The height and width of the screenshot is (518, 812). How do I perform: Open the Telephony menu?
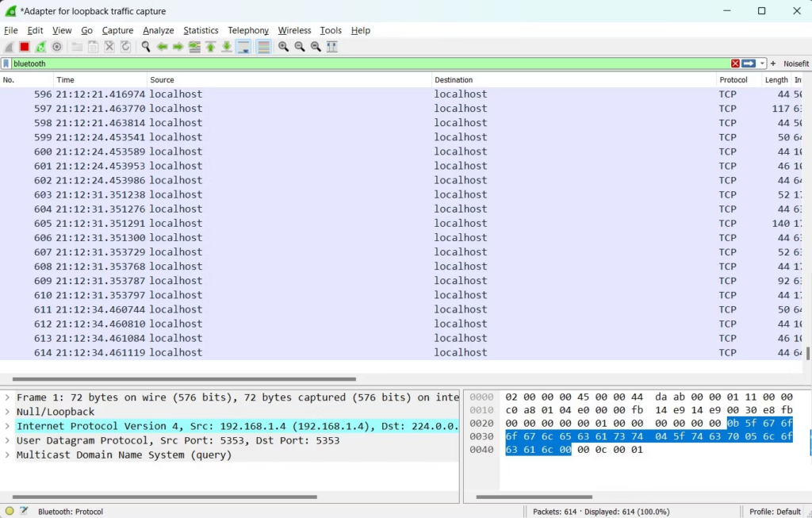pyautogui.click(x=248, y=30)
